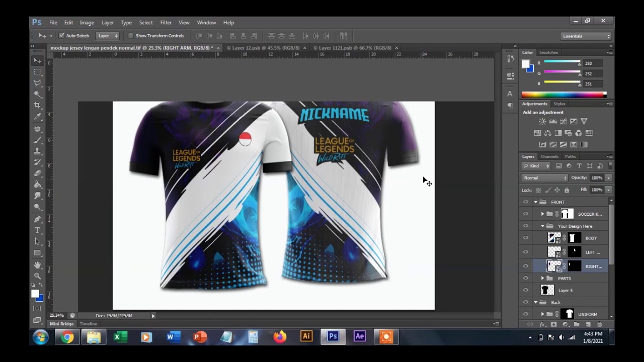This screenshot has height=362, width=644.
Task: Click the Fill percentage field
Action: point(597,190)
